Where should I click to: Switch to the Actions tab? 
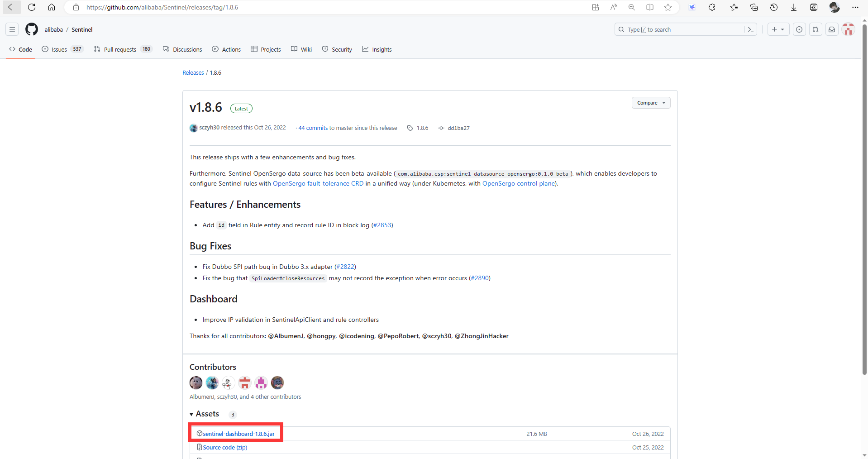226,49
